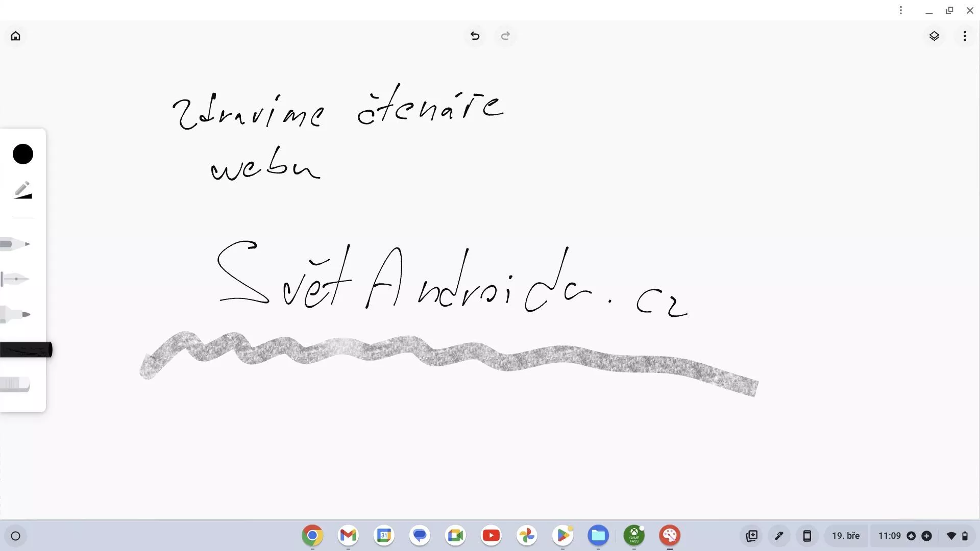
Task: Open Play Store from the shelf
Action: pos(562,536)
